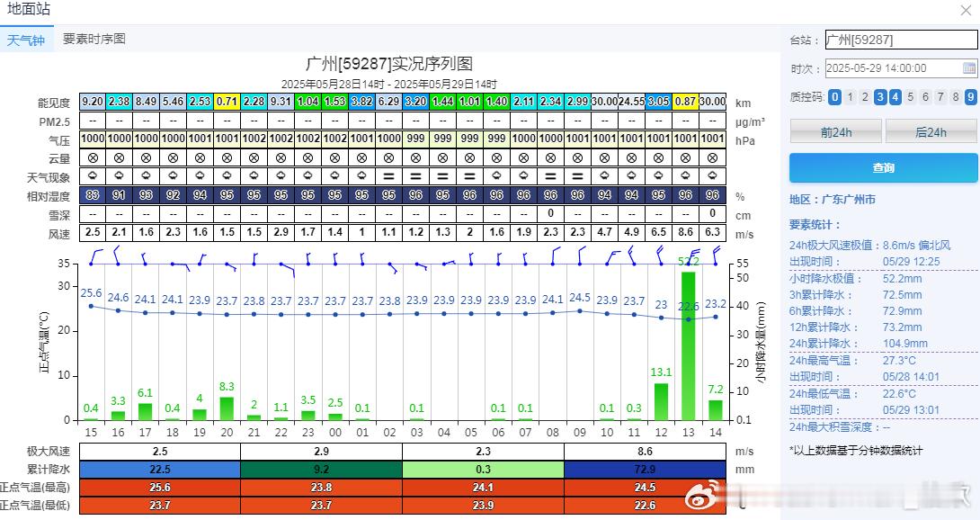This screenshot has height=520, width=980.
Task: Click 累计降水 summary cell 9.2
Action: click(x=321, y=470)
